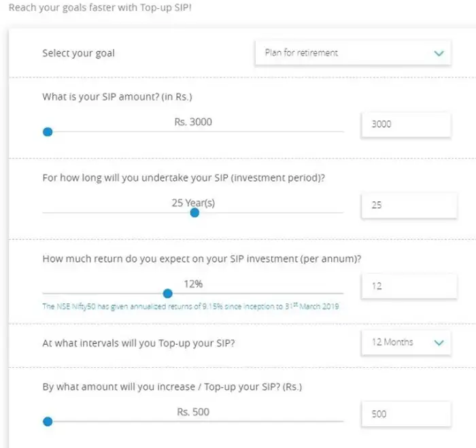Click the SIP amount slider track middle
Screen dimensions: 476x448
pos(193,132)
